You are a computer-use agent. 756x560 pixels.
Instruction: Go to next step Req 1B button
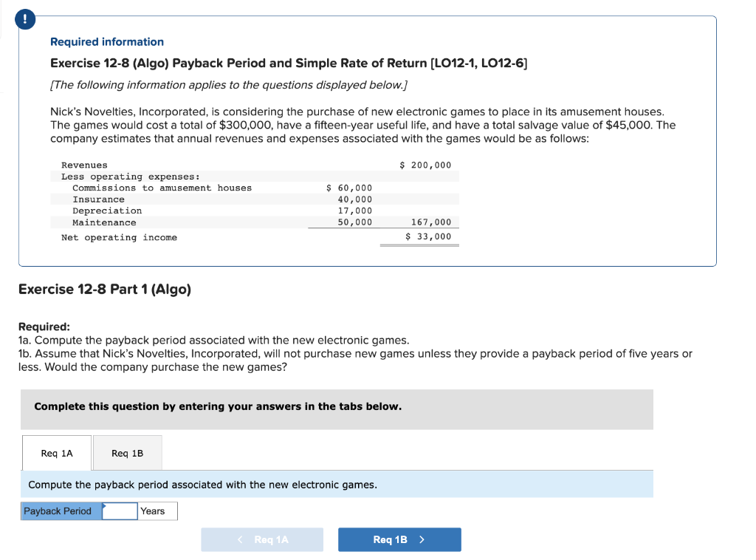point(399,539)
